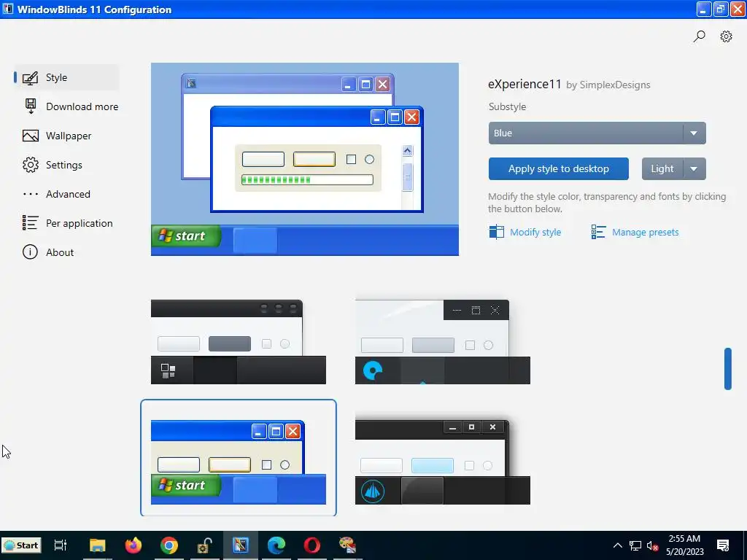
Task: Select the eXperience11 XP-style thumbnail
Action: [x=239, y=458]
